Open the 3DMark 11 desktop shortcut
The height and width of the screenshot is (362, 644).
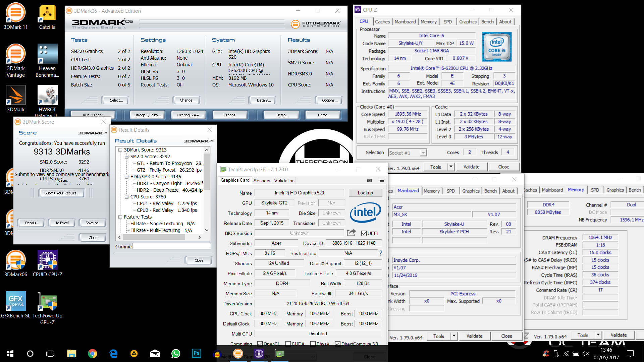15,16
